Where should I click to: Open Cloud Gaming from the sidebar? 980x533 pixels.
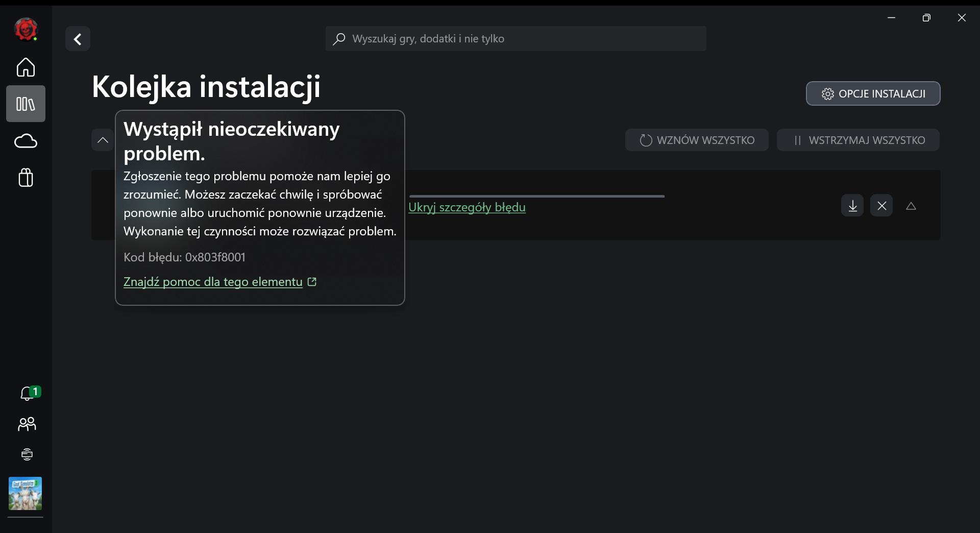(x=26, y=141)
